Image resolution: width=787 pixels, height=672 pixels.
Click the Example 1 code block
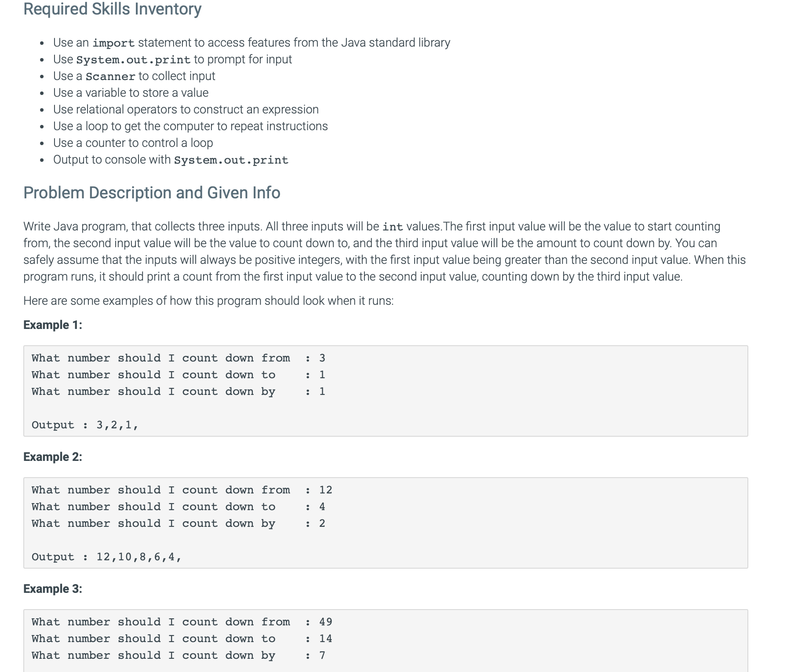pos(386,391)
